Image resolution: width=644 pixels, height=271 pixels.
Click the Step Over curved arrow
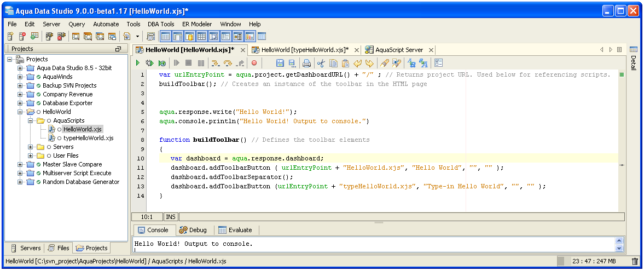[228, 63]
